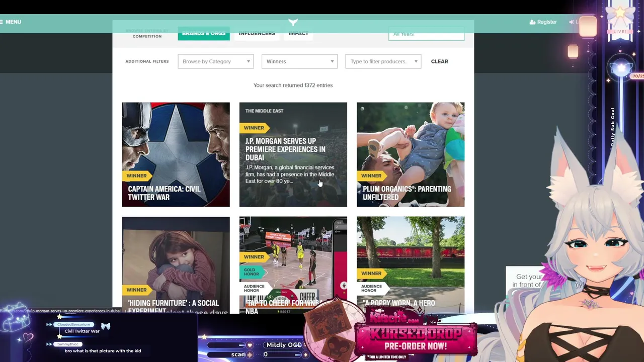Open the 'Hiding Furniture' social experiment entry
Image resolution: width=644 pixels, height=362 pixels.
[176, 265]
